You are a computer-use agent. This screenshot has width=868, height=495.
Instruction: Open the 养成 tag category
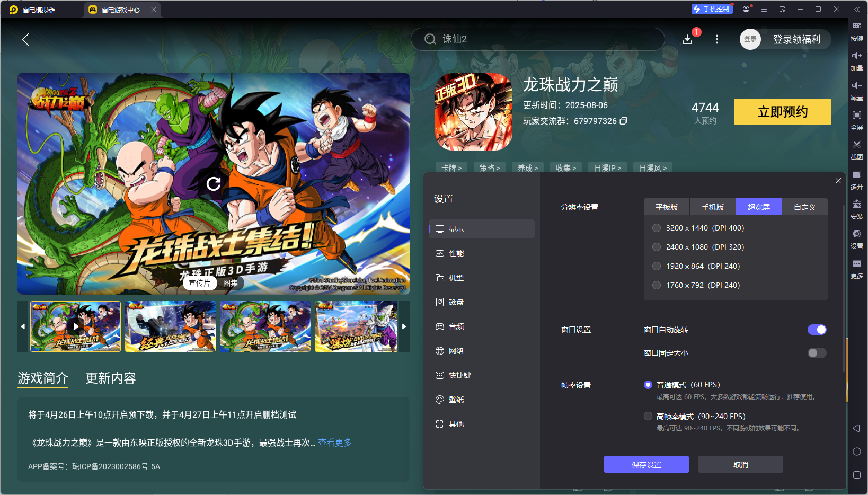click(x=528, y=167)
